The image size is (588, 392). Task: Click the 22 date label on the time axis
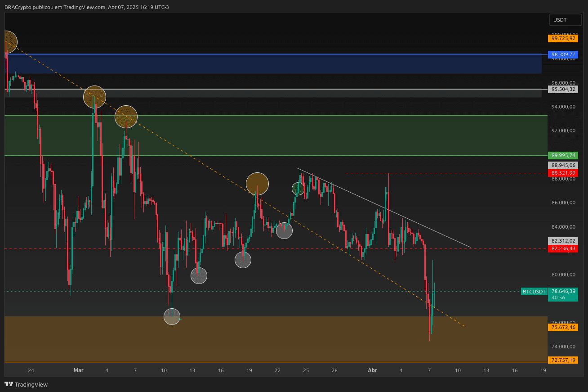coord(277,370)
